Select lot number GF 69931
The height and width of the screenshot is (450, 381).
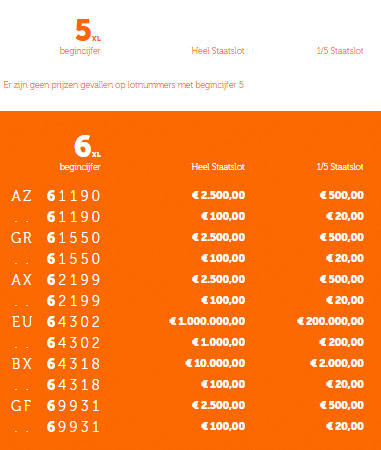pyautogui.click(x=56, y=406)
